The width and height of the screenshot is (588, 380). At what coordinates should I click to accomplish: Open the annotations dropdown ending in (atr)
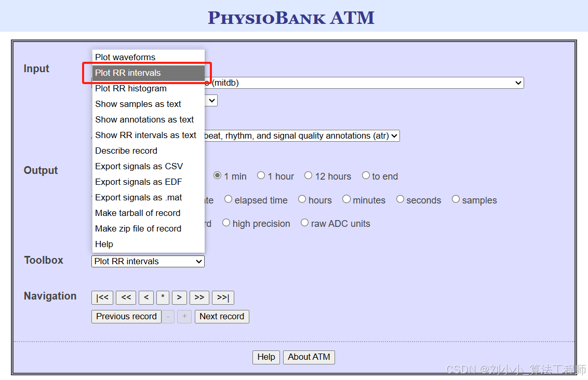pos(302,135)
